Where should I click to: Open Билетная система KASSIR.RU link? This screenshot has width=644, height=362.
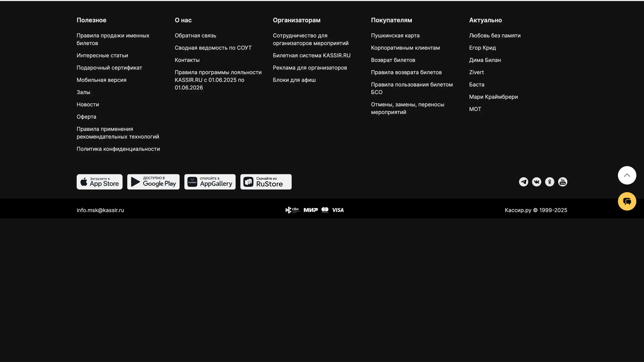coord(311,55)
